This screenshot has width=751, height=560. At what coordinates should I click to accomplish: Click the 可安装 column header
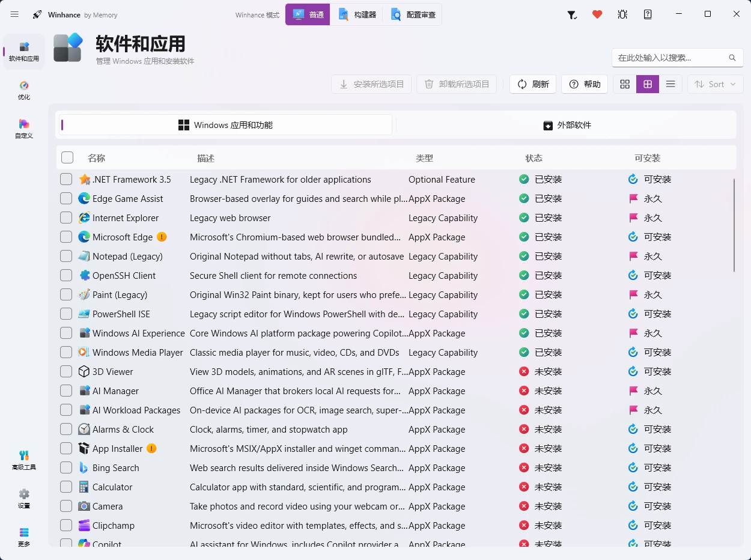pyautogui.click(x=647, y=158)
